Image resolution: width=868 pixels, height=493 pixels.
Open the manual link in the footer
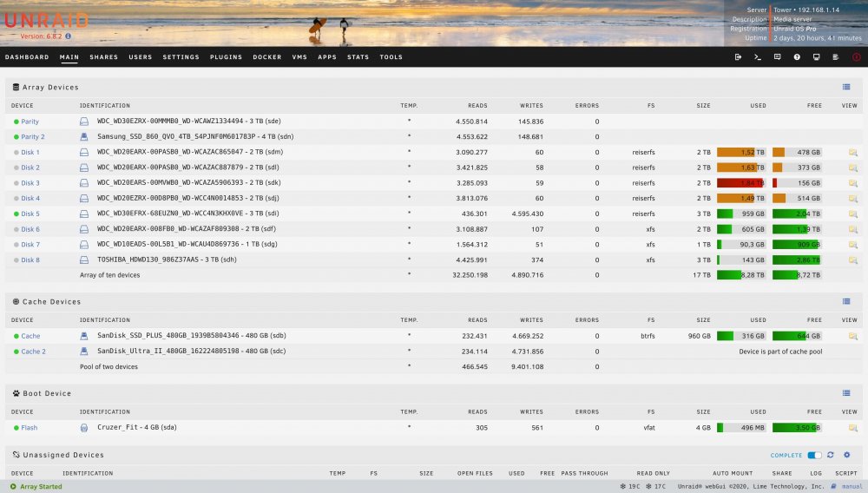point(852,486)
